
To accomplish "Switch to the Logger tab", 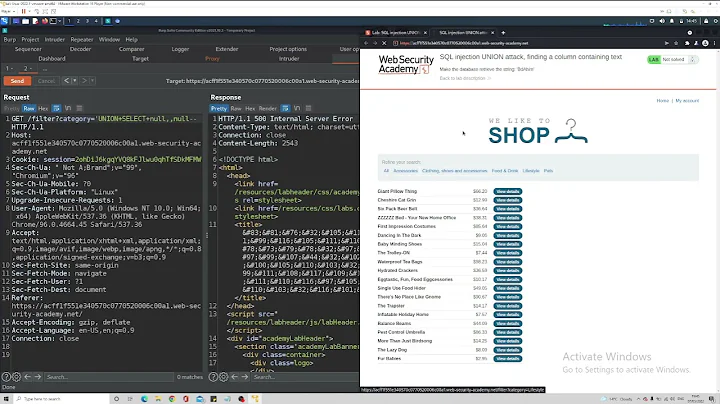I will (180, 49).
